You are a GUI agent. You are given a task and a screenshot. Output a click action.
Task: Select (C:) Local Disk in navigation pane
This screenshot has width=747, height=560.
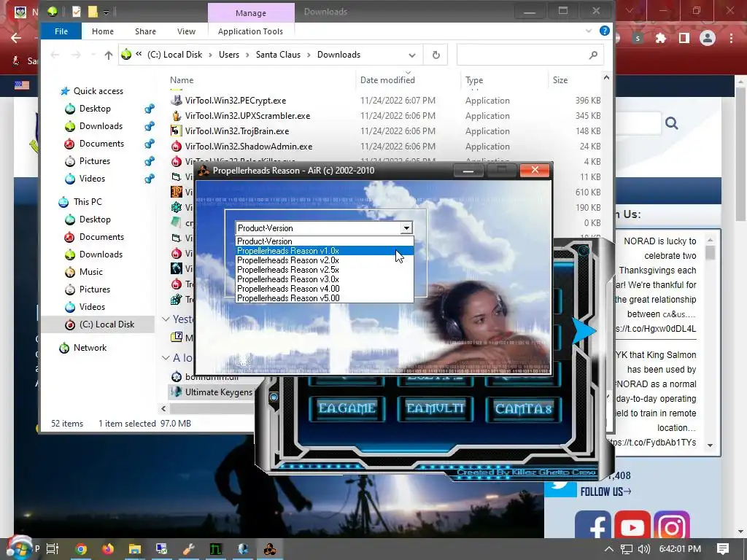click(107, 324)
